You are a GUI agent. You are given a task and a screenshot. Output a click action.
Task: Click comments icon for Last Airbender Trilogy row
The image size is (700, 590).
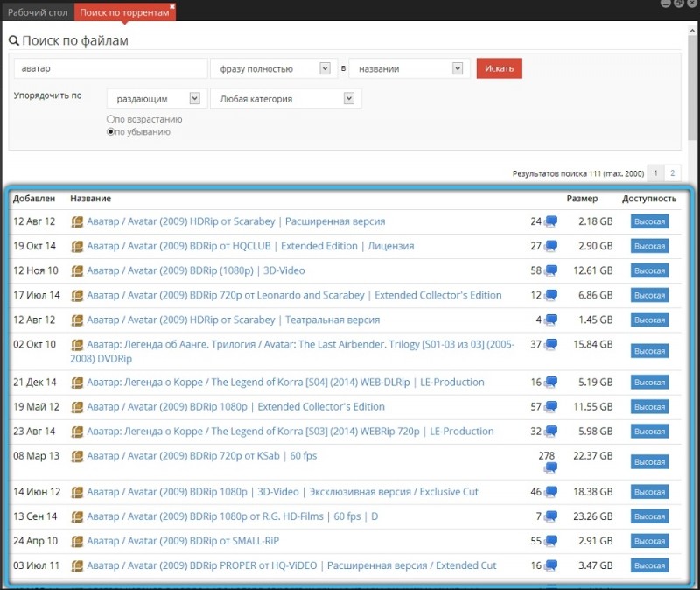pyautogui.click(x=551, y=344)
